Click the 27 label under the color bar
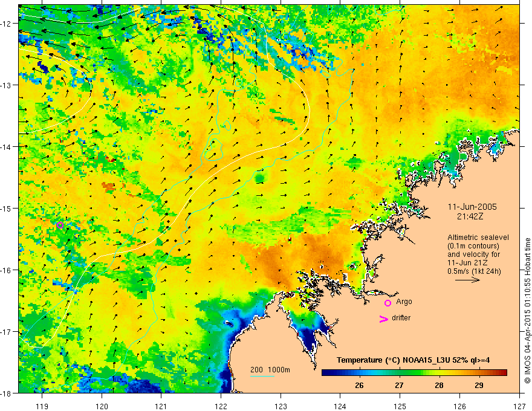Viewport: 532px width, 411px height. (x=400, y=385)
